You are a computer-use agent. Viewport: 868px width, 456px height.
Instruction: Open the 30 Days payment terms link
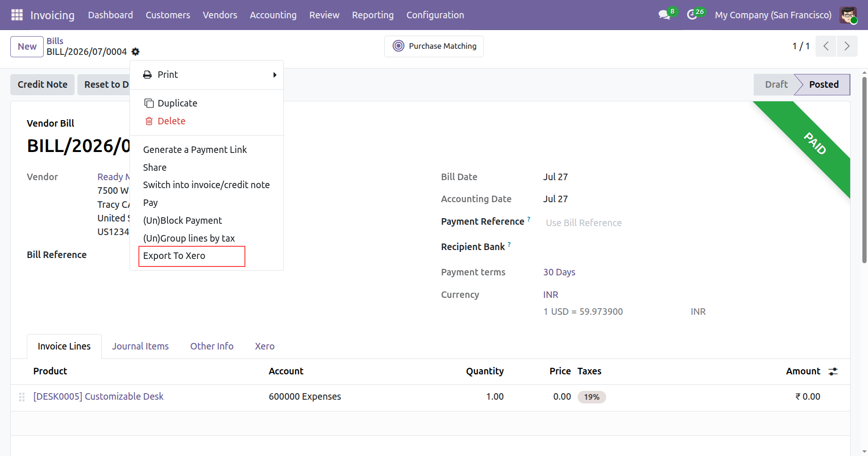559,272
